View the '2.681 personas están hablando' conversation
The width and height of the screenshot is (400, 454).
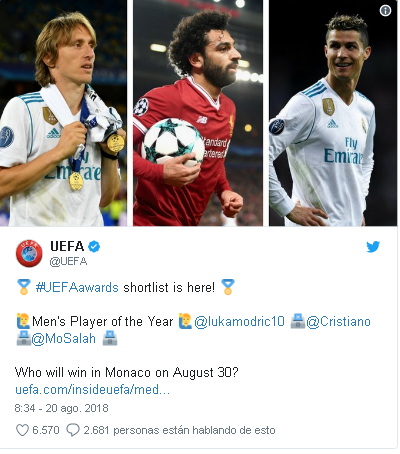[179, 430]
